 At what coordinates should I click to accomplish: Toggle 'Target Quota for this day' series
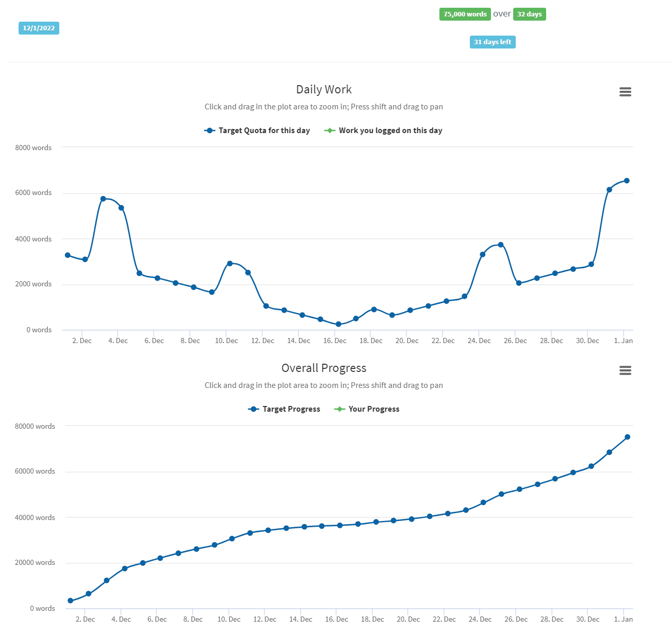[264, 131]
